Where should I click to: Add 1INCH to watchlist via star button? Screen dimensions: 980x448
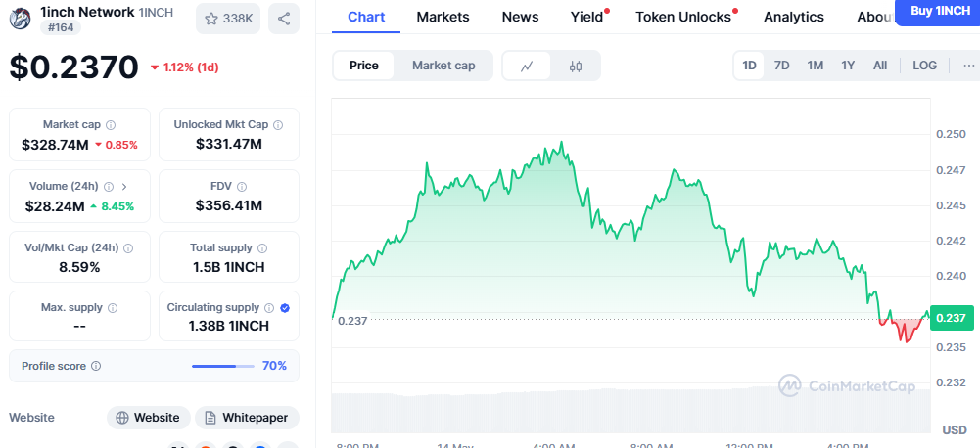pos(228,19)
